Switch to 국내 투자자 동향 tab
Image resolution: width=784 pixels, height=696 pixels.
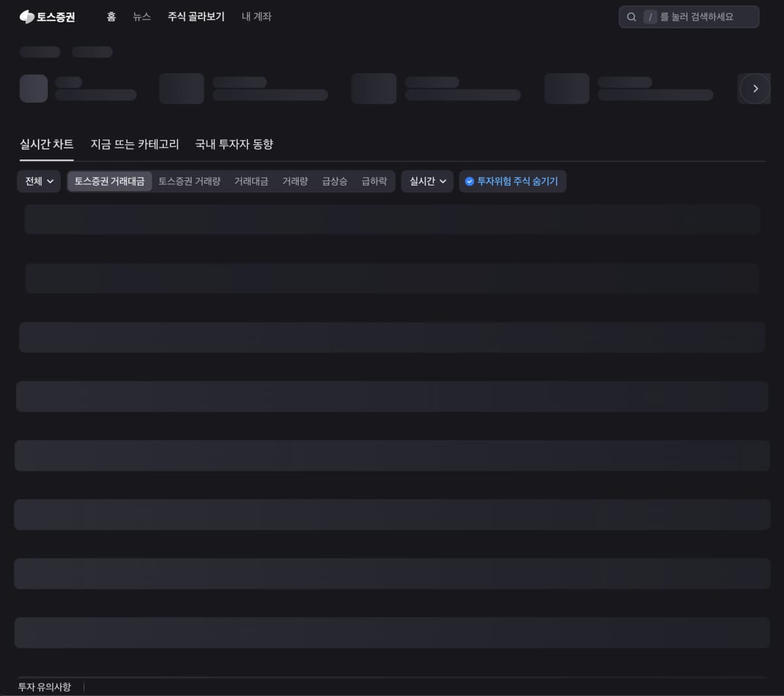pyautogui.click(x=234, y=144)
